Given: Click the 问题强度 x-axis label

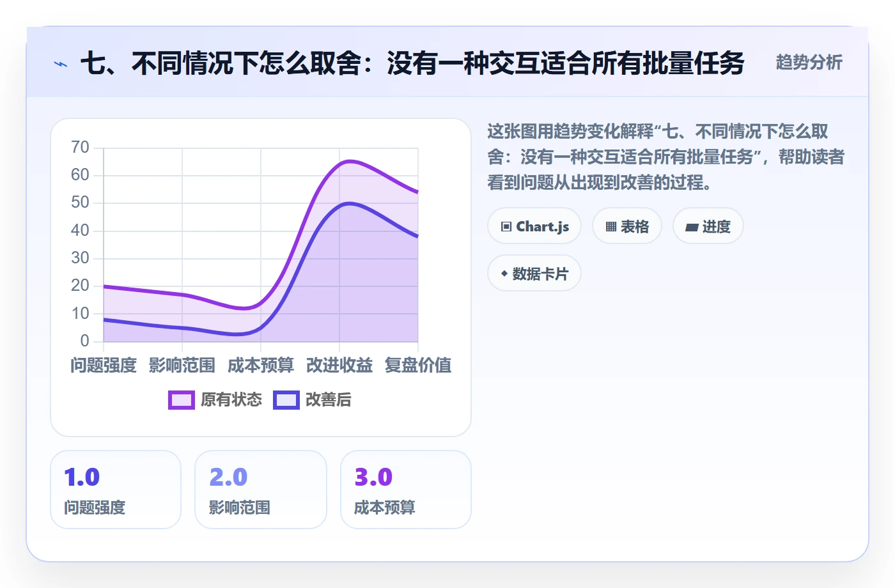Looking at the screenshot, I should click(104, 366).
